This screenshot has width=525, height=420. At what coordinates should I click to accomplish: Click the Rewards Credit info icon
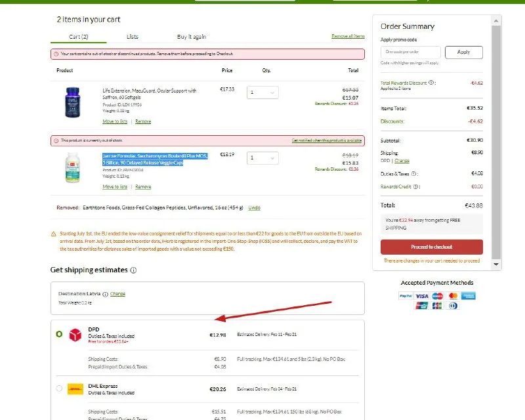(x=415, y=186)
